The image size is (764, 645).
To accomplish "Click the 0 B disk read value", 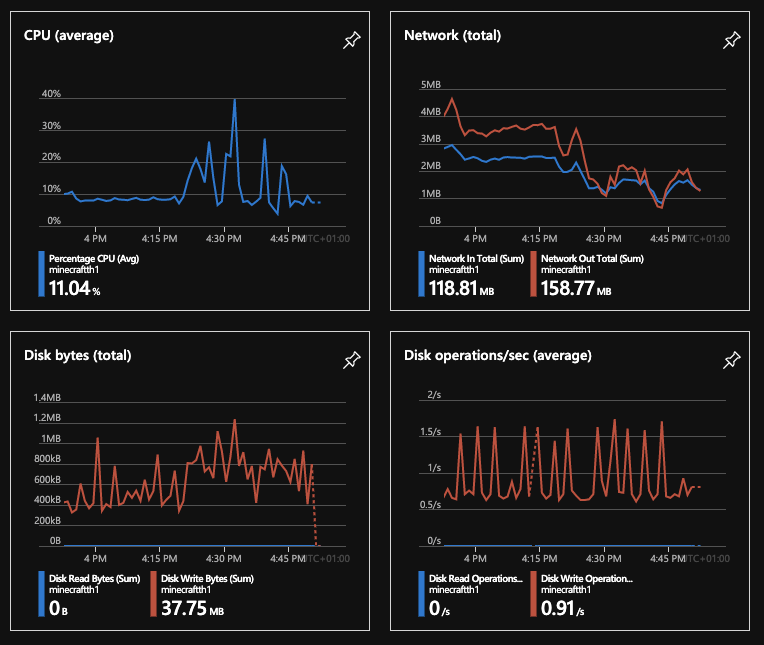I will (x=58, y=608).
